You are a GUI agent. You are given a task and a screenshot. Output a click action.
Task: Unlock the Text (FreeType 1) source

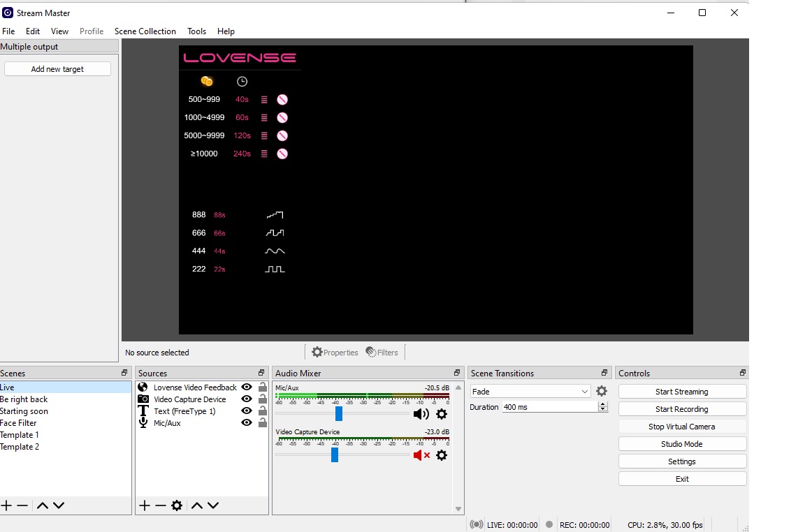(x=263, y=411)
